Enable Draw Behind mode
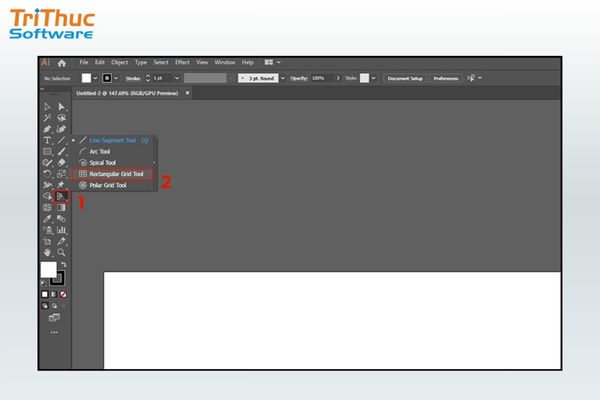The height and width of the screenshot is (400, 600). click(x=54, y=306)
